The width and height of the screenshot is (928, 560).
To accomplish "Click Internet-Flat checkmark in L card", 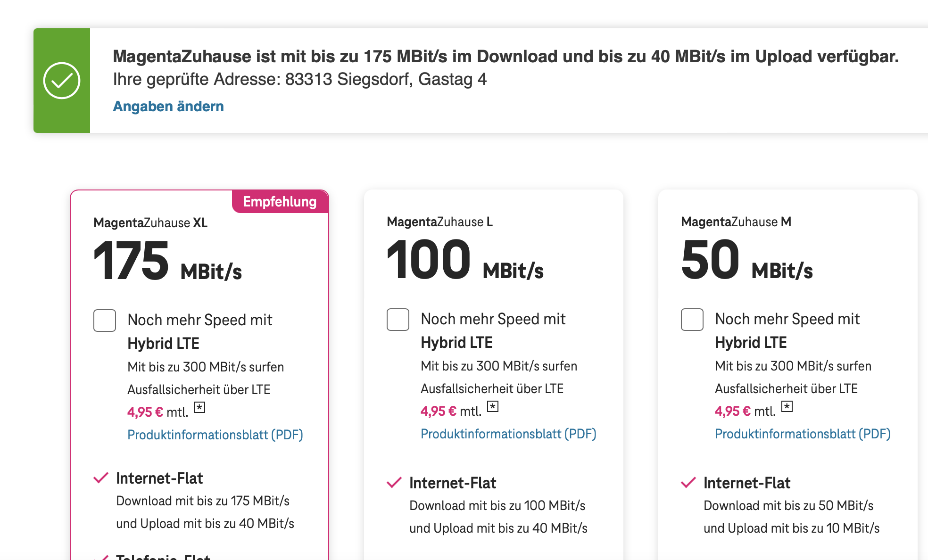I will 394,483.
